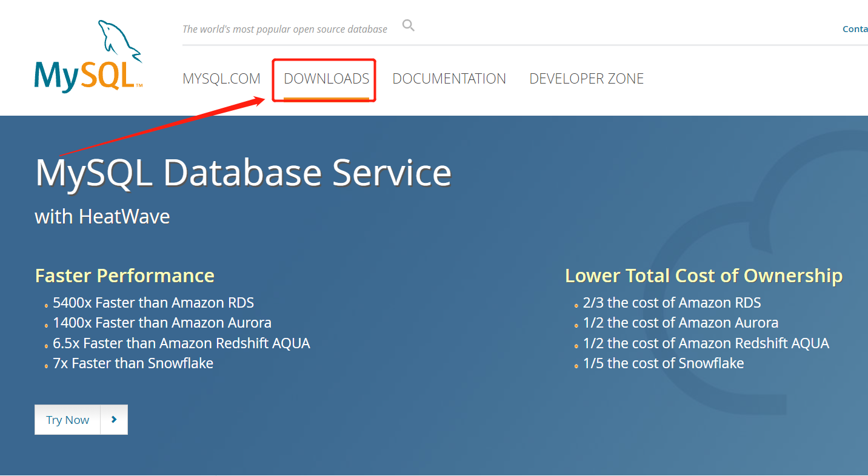Screen dimensions: 868x476
Task: Click the search field tagline text
Action: coord(285,29)
